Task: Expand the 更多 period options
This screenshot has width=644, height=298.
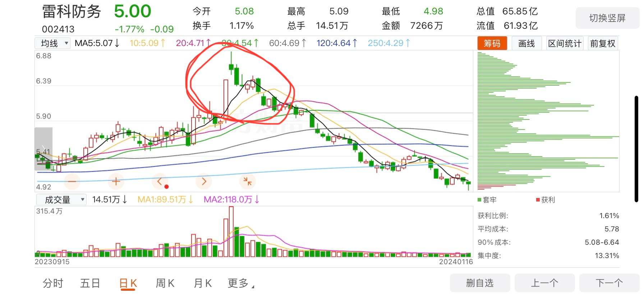Action: [241, 283]
